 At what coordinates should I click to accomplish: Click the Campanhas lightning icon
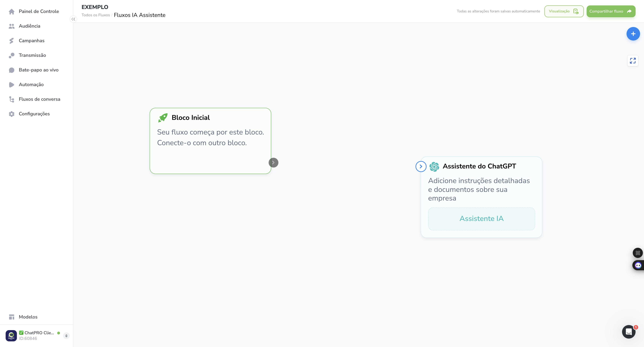coord(11,41)
